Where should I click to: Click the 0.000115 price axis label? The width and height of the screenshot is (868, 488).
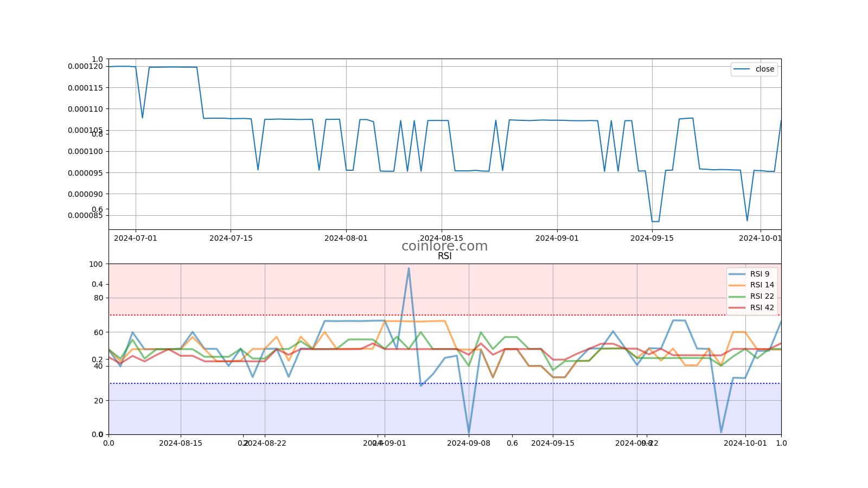(85, 87)
